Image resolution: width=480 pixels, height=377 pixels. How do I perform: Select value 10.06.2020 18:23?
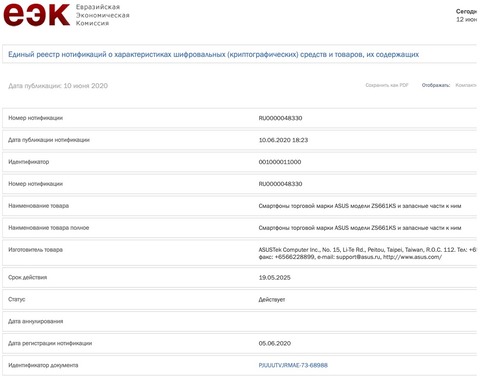tap(283, 140)
